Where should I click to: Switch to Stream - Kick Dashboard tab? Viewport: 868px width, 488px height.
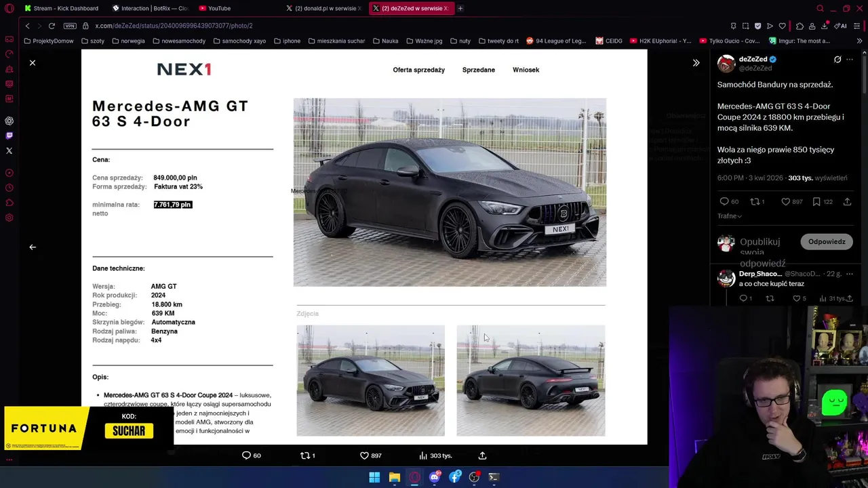(x=62, y=8)
